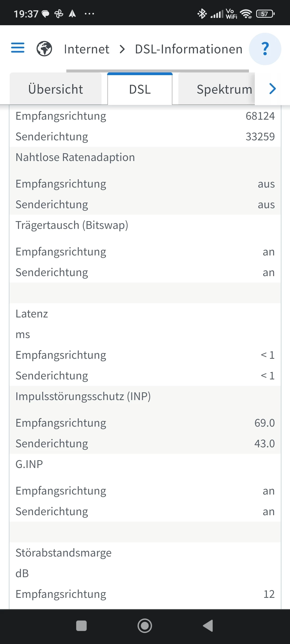This screenshot has width=290, height=644.
Task: Tap the gray tab scroll indicator bar
Action: click(157, 71)
